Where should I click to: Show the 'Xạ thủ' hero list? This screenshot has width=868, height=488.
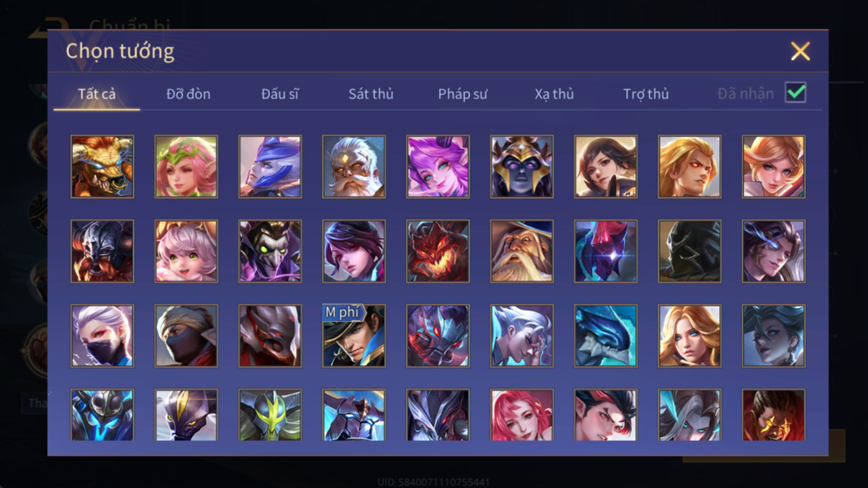[554, 94]
